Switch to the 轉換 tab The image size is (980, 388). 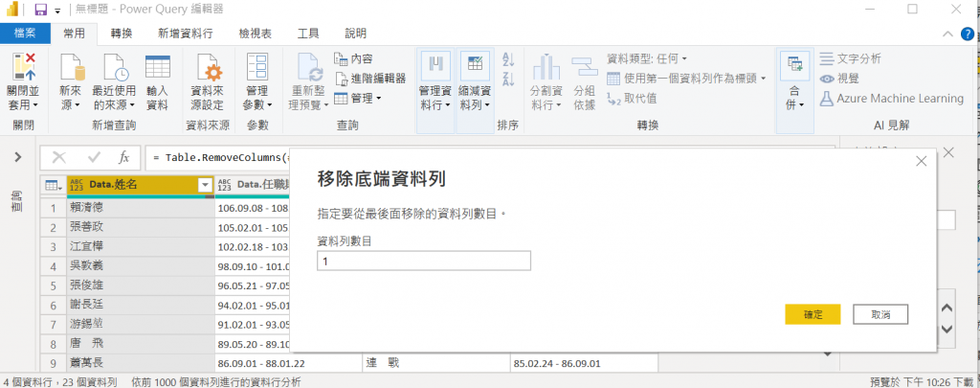pyautogui.click(x=122, y=34)
